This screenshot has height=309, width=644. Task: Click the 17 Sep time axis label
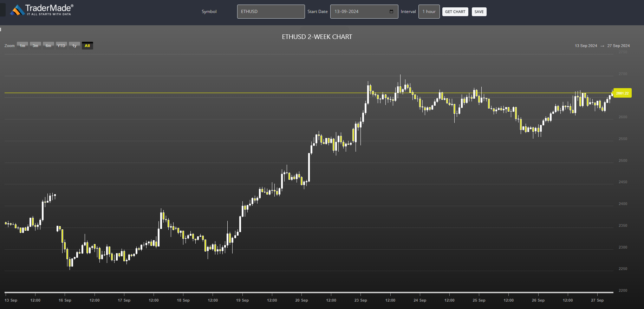124,301
